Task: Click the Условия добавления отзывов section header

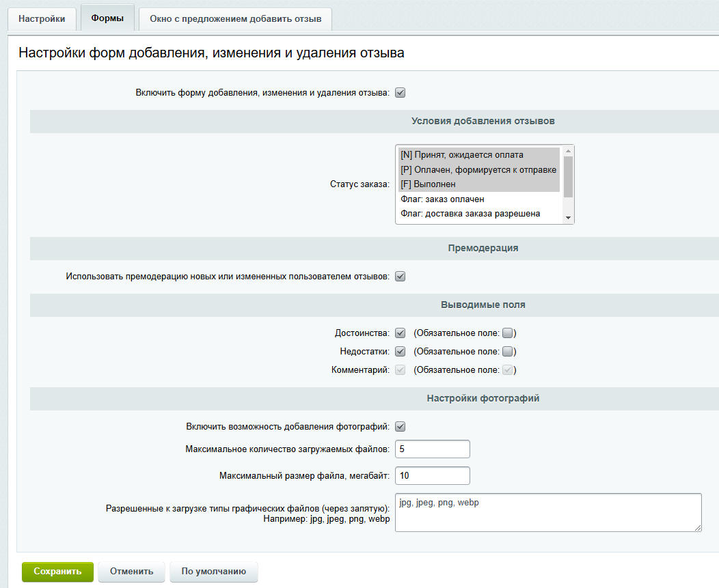Action: (x=483, y=121)
